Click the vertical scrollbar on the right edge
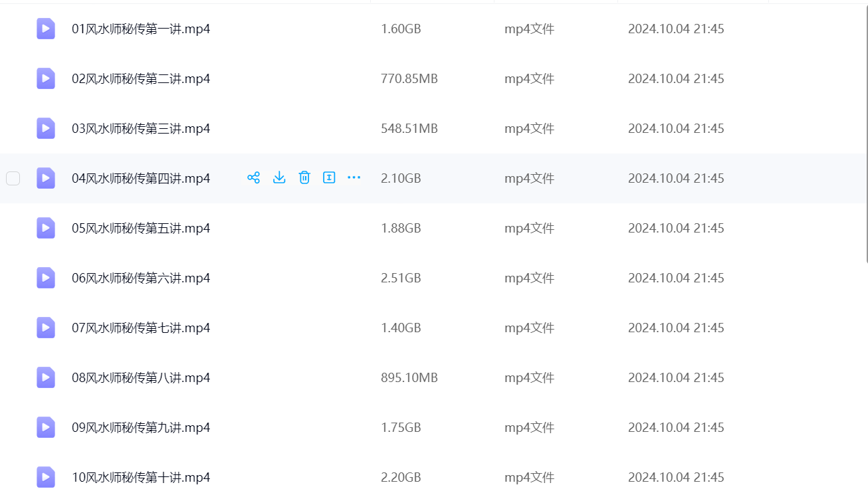 click(865, 133)
